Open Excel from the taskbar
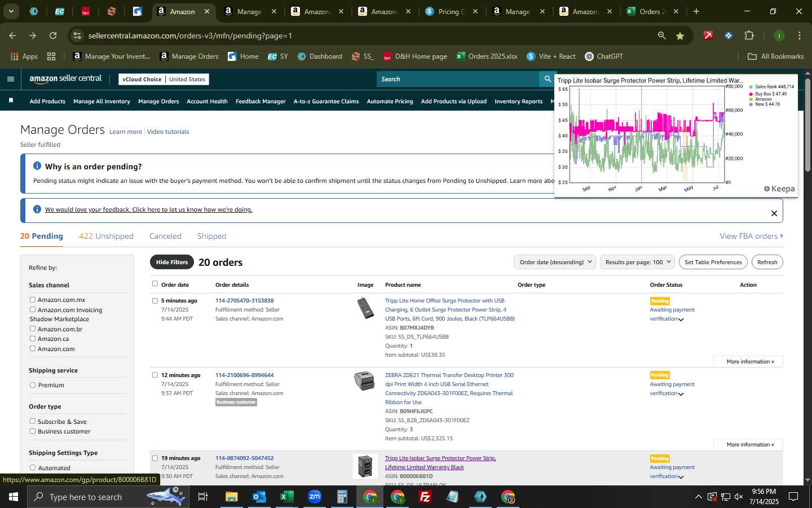 [x=286, y=497]
